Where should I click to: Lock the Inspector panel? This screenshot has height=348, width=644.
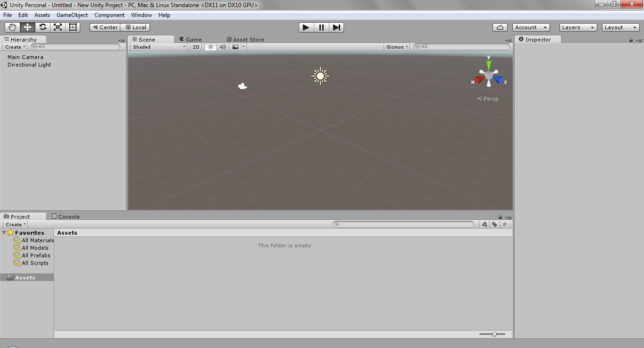coord(631,39)
